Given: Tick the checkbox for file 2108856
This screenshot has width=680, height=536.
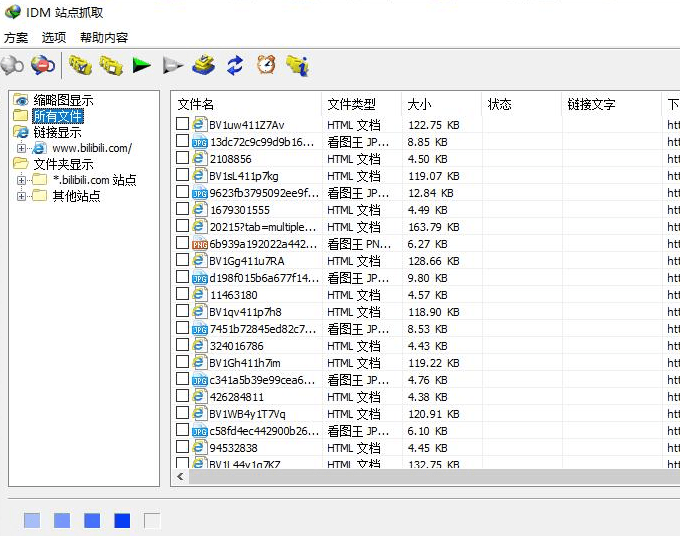Looking at the screenshot, I should tap(182, 157).
